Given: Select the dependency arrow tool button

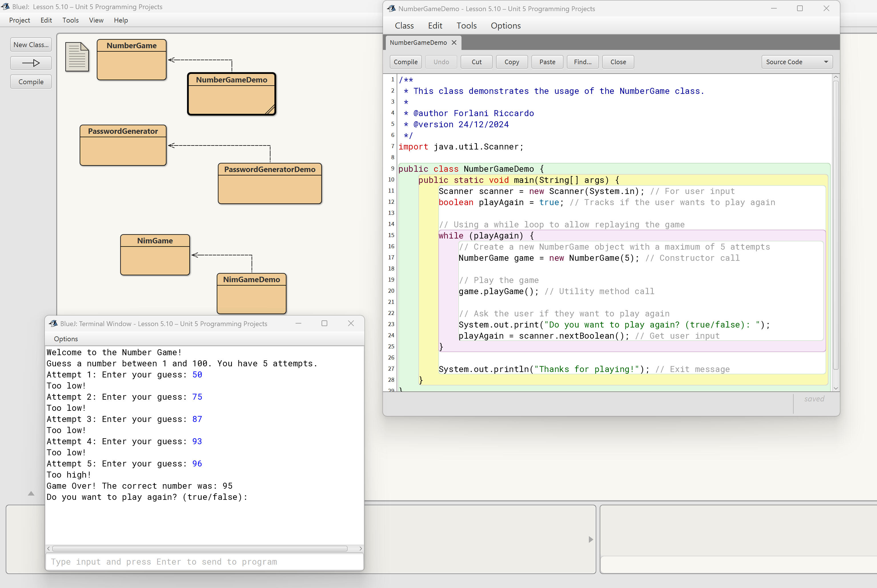Looking at the screenshot, I should click(x=31, y=63).
